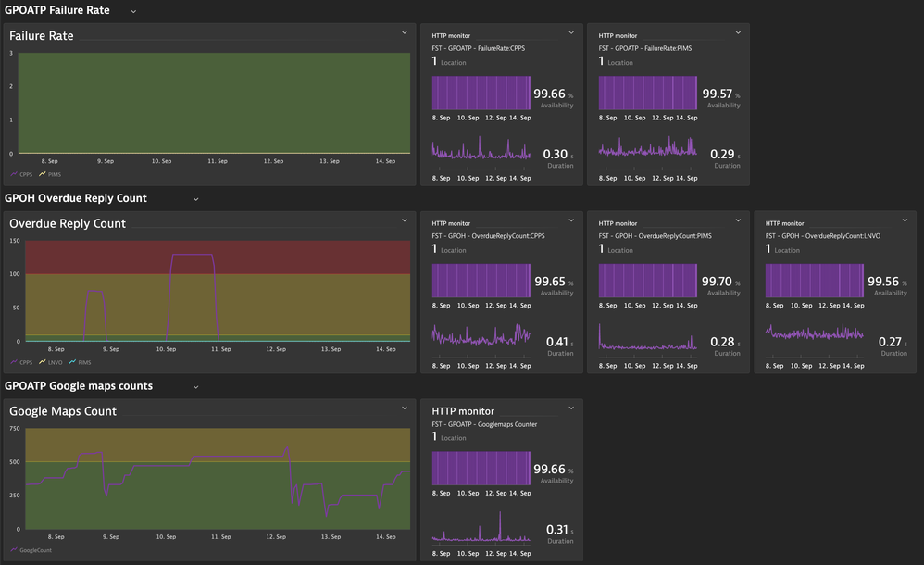Open the FailureRate:PIMS monitor tile menu arrow
This screenshot has width=924, height=565.
[x=738, y=32]
